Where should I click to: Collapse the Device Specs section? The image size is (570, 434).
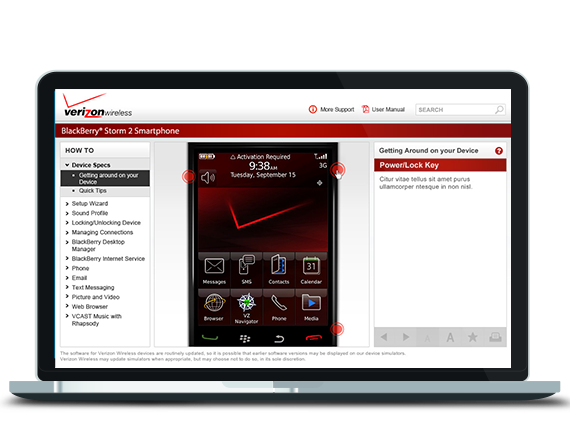pos(87,165)
